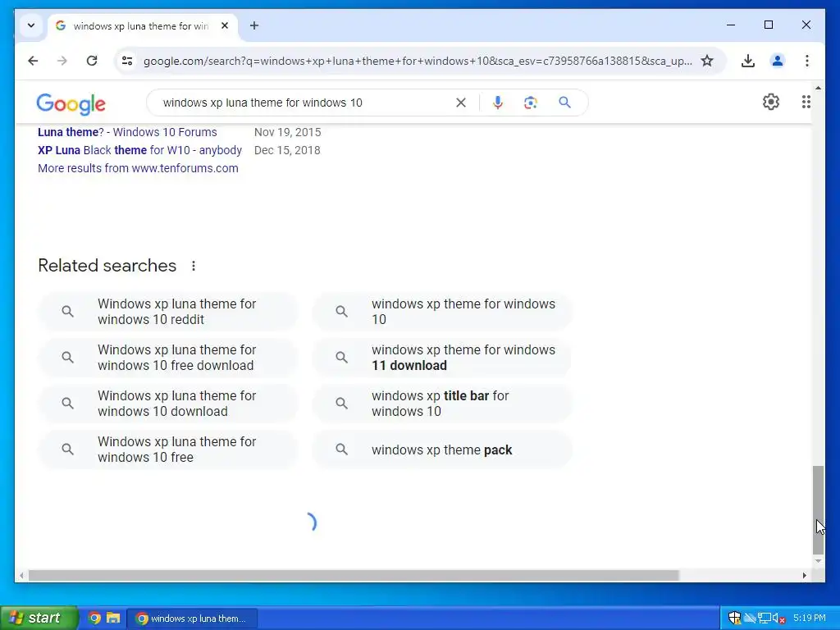Select 'Windows xp luna theme for windows 10 free'
840x630 pixels.
[167, 450]
